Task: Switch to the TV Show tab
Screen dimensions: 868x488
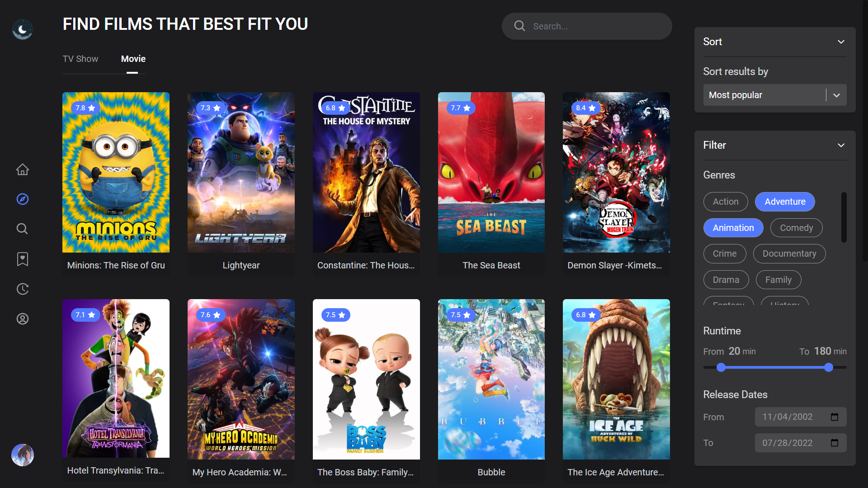Action: tap(80, 59)
